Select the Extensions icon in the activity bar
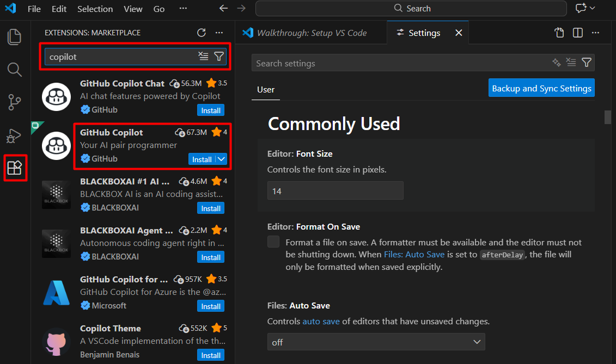616x364 pixels. [14, 168]
